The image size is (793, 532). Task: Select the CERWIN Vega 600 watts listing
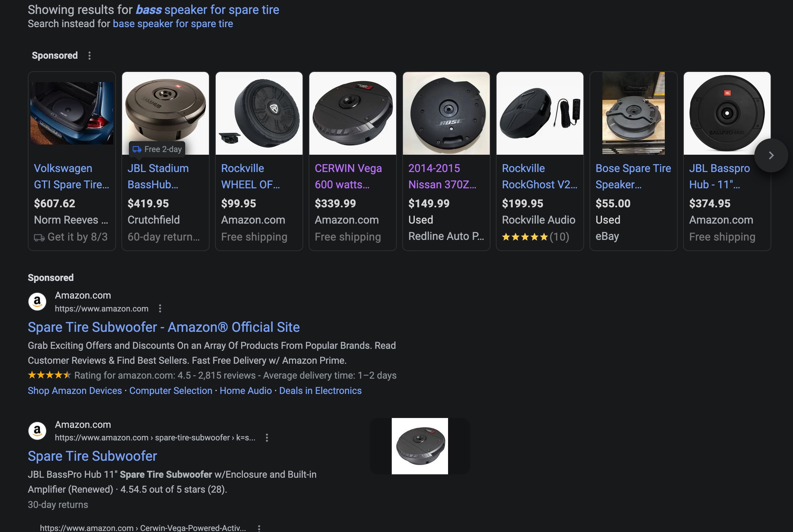[348, 176]
